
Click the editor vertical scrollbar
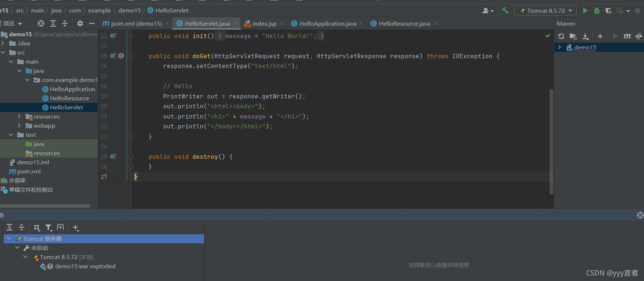click(551, 141)
